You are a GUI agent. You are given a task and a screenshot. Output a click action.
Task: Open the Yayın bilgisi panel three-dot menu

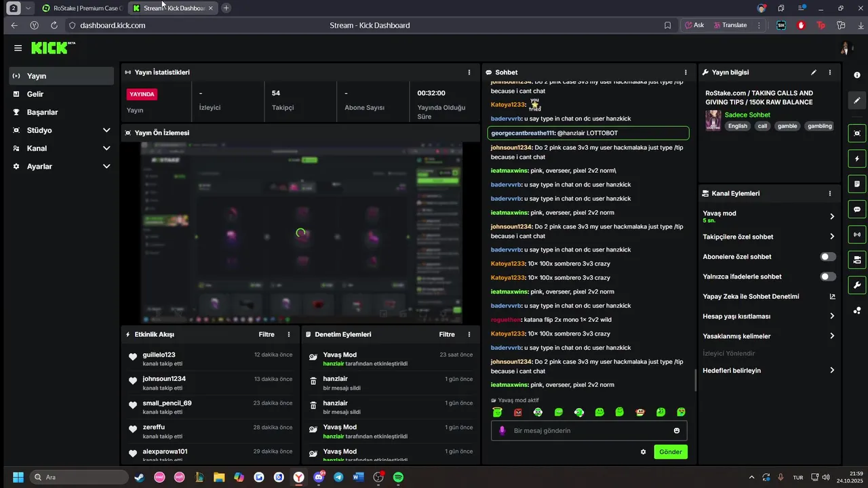tap(830, 72)
